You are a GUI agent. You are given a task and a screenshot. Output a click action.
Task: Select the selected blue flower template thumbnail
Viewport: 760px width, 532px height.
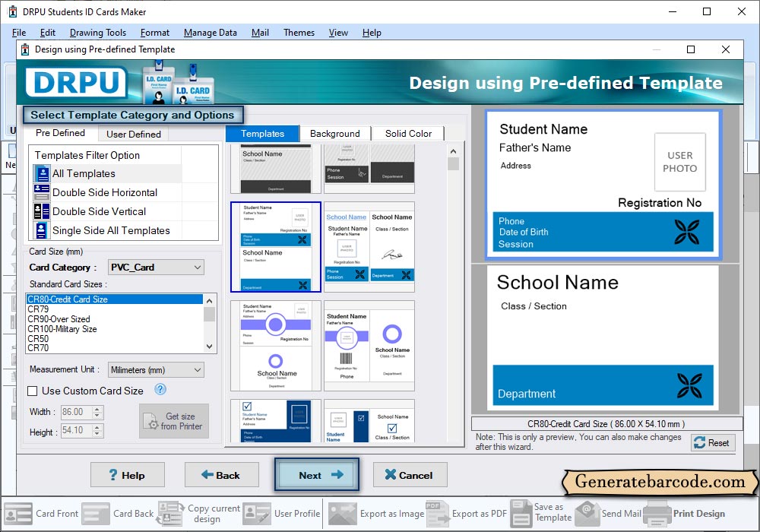click(276, 246)
